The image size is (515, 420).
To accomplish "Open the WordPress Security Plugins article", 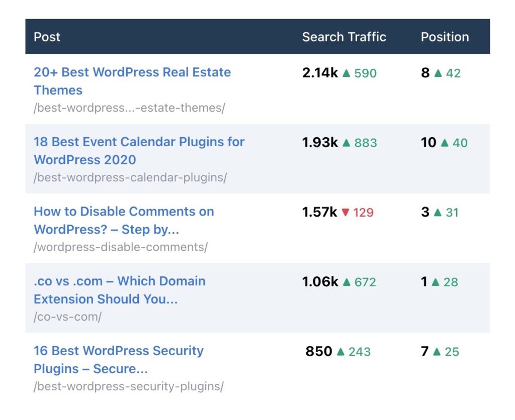I will (x=118, y=359).
